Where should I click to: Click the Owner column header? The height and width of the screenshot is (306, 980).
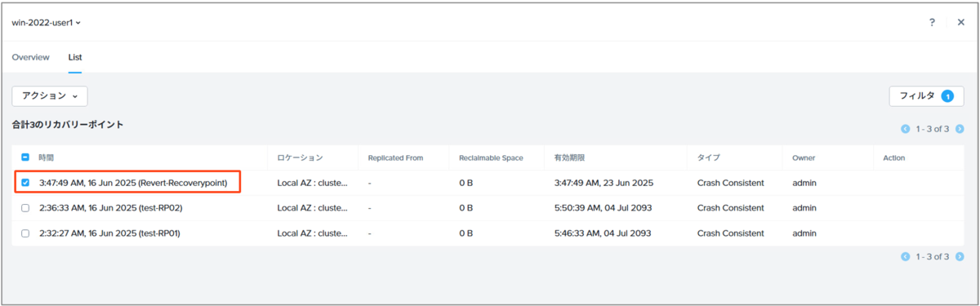coord(804,157)
